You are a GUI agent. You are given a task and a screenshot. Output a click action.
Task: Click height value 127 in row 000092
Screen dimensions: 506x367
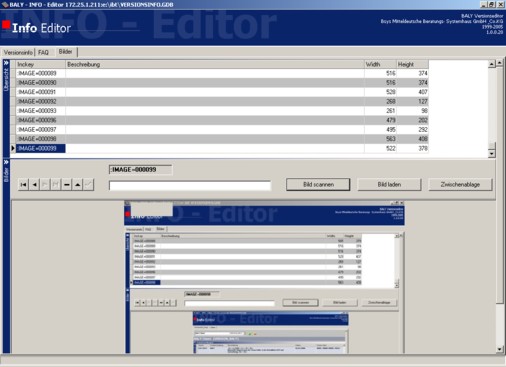click(x=423, y=101)
